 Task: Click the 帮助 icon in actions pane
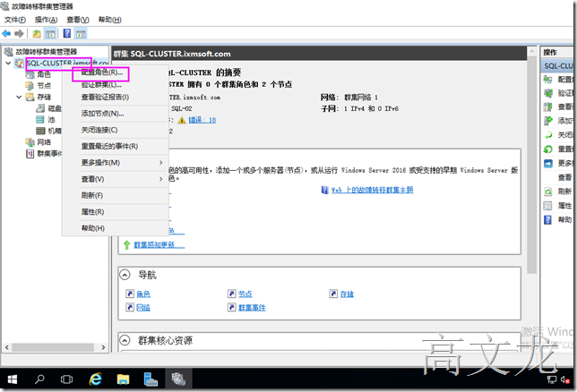[x=548, y=220]
